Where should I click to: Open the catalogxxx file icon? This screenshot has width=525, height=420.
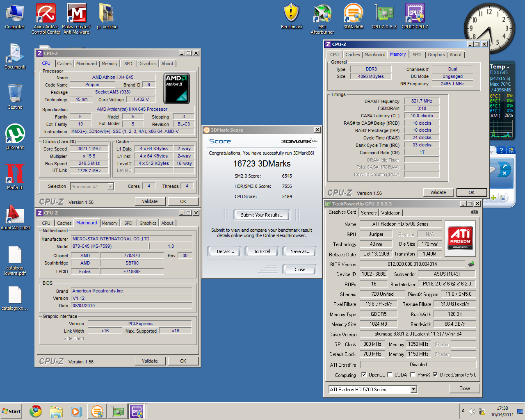click(x=15, y=298)
